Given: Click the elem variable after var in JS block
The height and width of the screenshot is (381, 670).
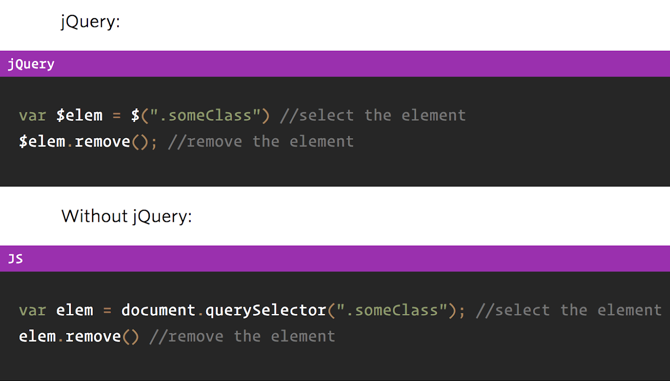Looking at the screenshot, I should (x=74, y=310).
